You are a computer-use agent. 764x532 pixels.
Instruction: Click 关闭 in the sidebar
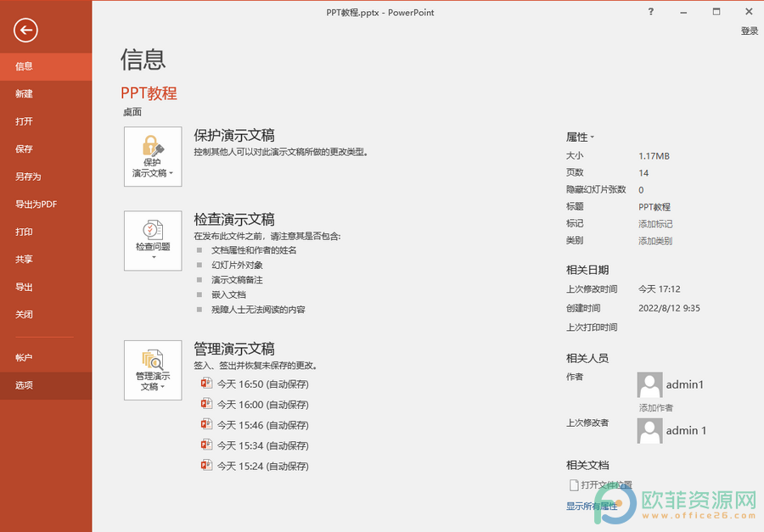click(x=46, y=315)
